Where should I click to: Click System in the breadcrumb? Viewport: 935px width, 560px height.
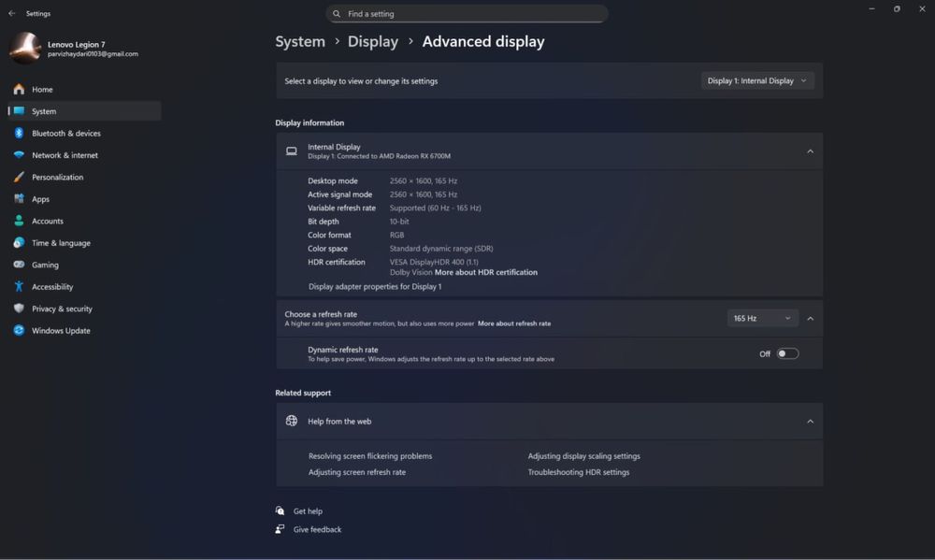(300, 42)
